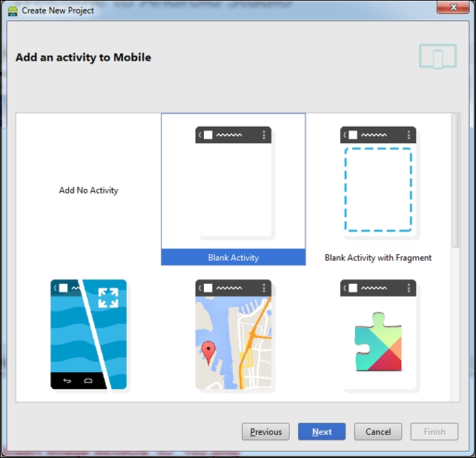Click the vertical scrollbar of template list
Image resolution: width=476 pixels, height=458 pixels.
[455, 181]
